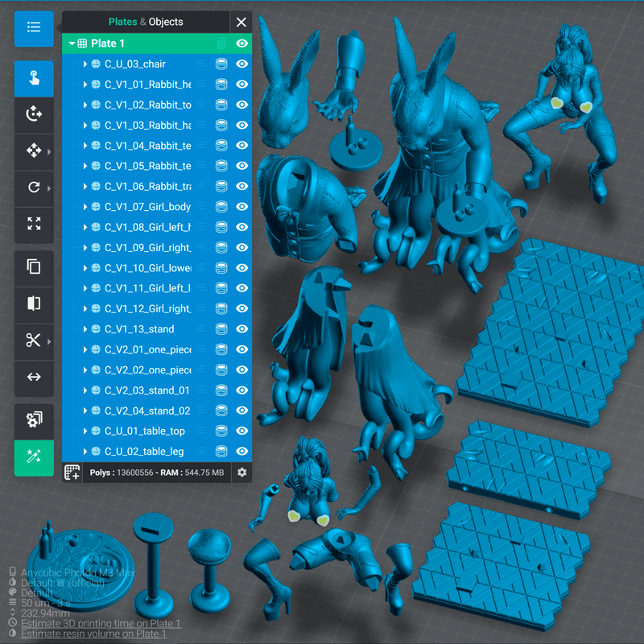Launch the green Magic wand tool
Screen dimensions: 644x644
tap(34, 457)
